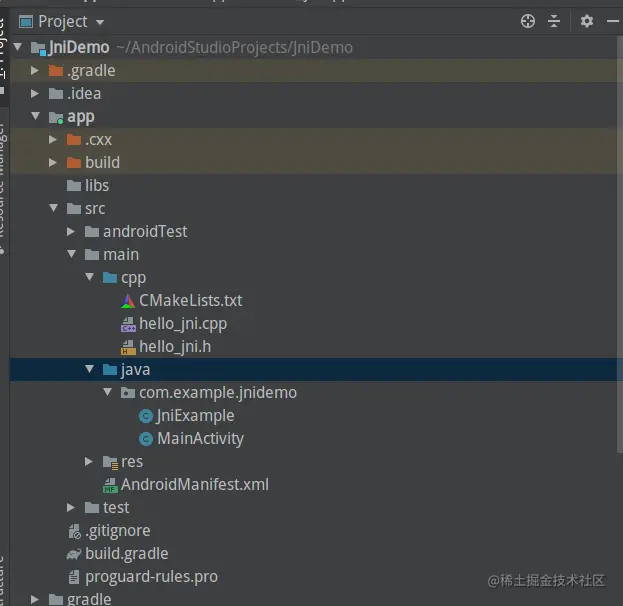
Task: Select the MainActivity class name
Action: coord(200,439)
